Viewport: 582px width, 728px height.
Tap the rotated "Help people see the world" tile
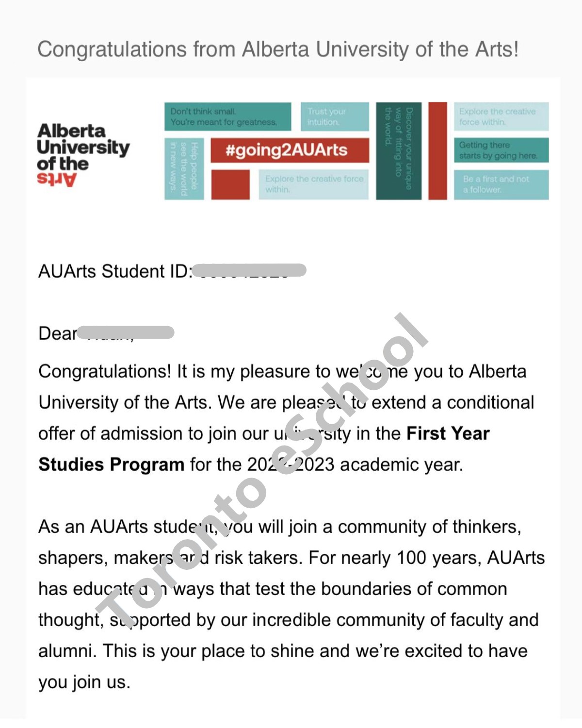point(184,168)
